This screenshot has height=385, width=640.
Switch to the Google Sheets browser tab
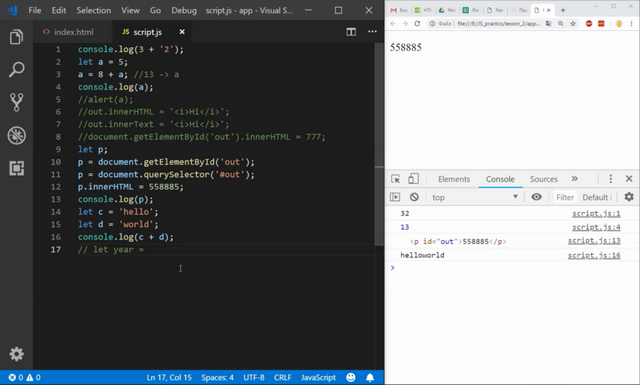(x=470, y=10)
